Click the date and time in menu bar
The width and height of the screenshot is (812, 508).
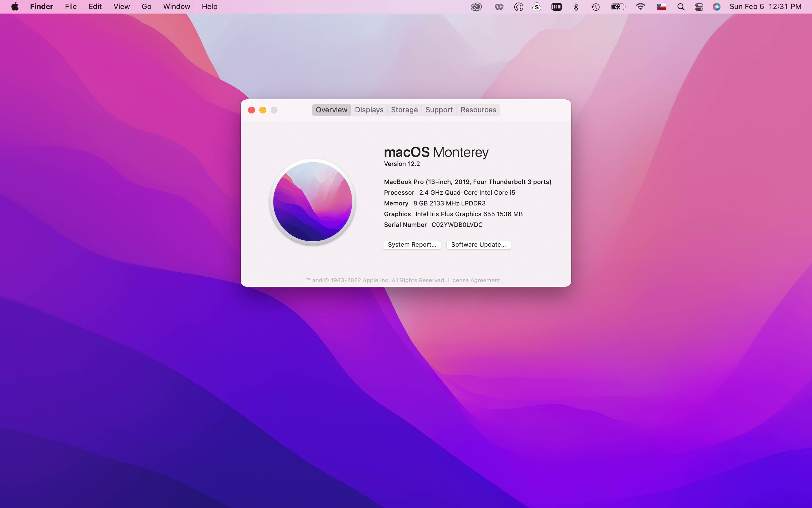765,6
